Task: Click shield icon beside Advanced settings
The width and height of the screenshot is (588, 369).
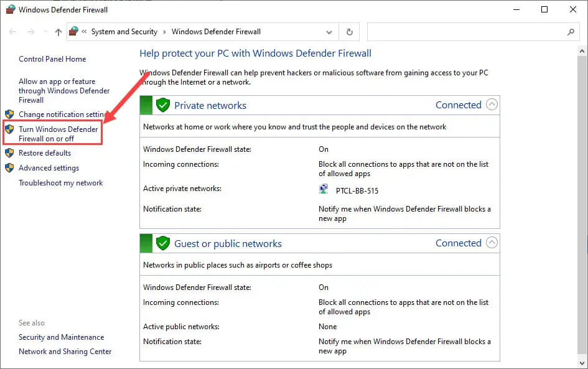Action: [9, 168]
